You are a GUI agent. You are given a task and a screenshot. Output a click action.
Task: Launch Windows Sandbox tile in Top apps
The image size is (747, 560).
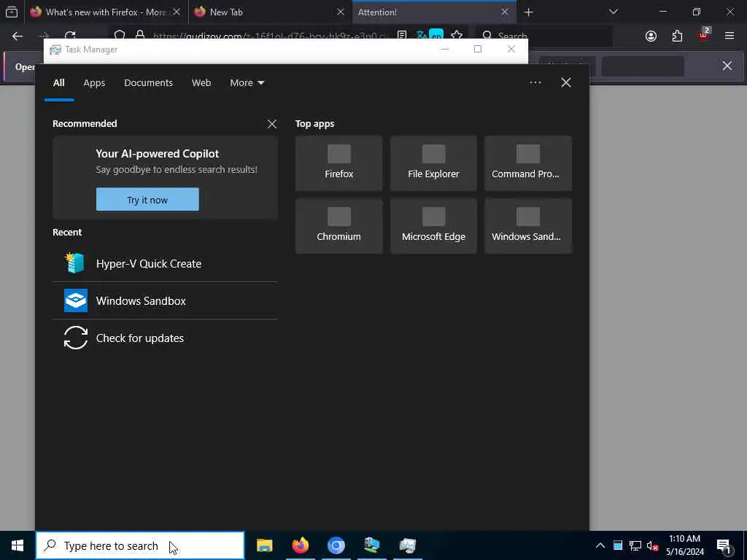pyautogui.click(x=528, y=226)
